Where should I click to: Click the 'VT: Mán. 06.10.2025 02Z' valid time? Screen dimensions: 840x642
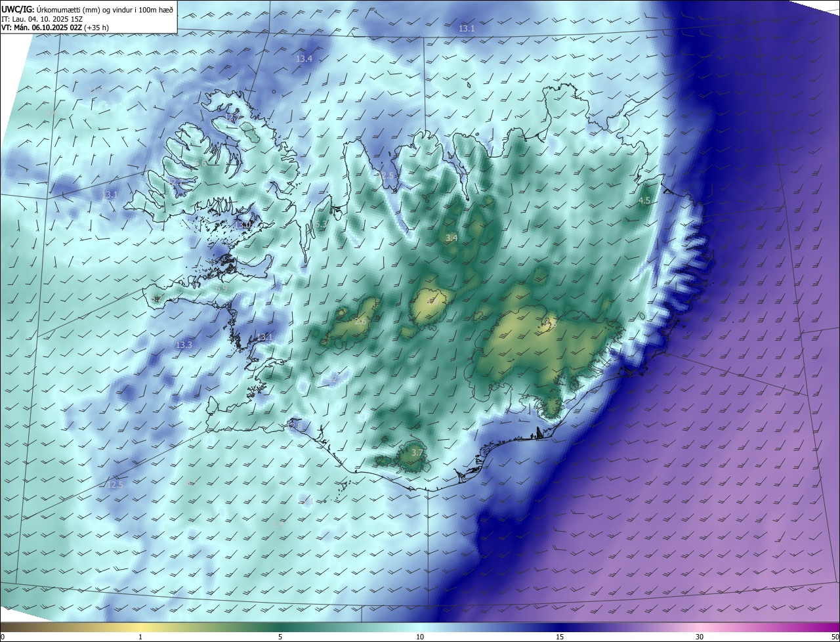pyautogui.click(x=41, y=28)
